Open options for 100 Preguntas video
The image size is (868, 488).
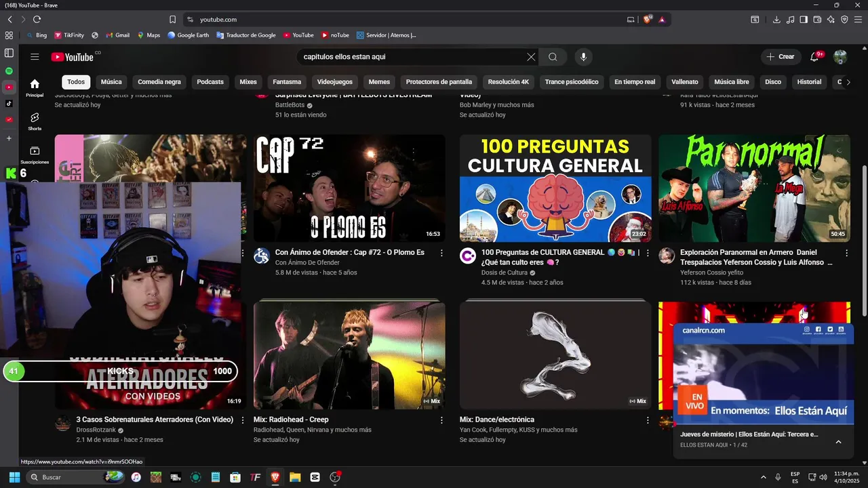coord(648,253)
